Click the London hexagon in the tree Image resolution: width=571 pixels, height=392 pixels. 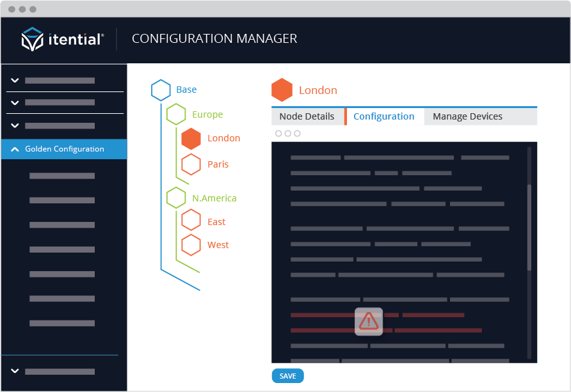[191, 138]
